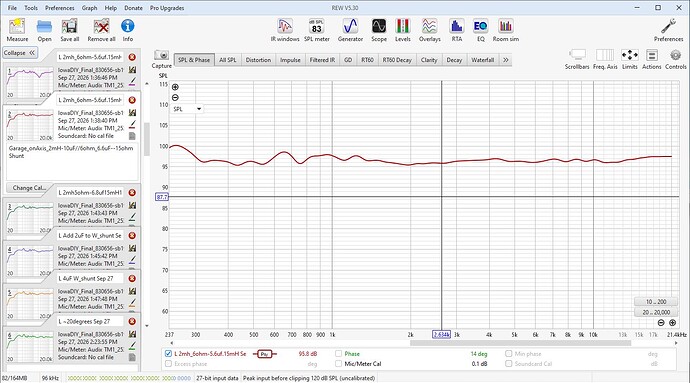This screenshot has width=690, height=383.
Task: Open the Info panel
Action: click(x=128, y=30)
